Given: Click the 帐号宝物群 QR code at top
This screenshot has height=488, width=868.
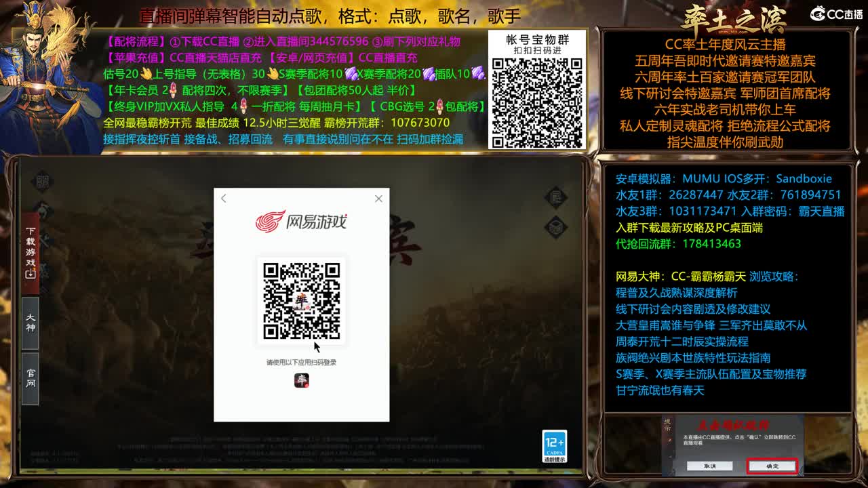Looking at the screenshot, I should coord(536,100).
